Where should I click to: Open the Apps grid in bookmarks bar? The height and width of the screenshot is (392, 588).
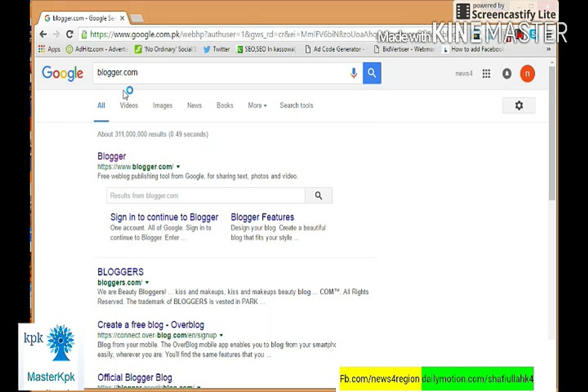click(49, 49)
